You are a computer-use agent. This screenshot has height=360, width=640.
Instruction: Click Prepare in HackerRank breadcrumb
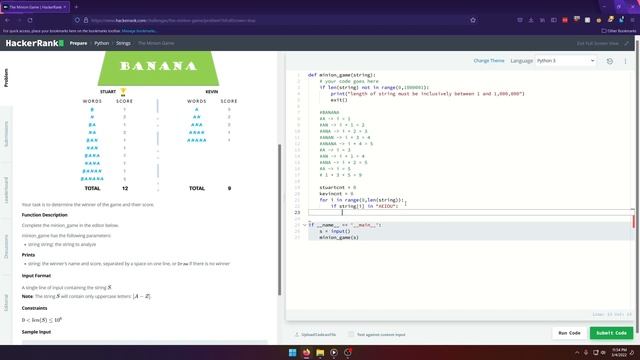[x=78, y=43]
